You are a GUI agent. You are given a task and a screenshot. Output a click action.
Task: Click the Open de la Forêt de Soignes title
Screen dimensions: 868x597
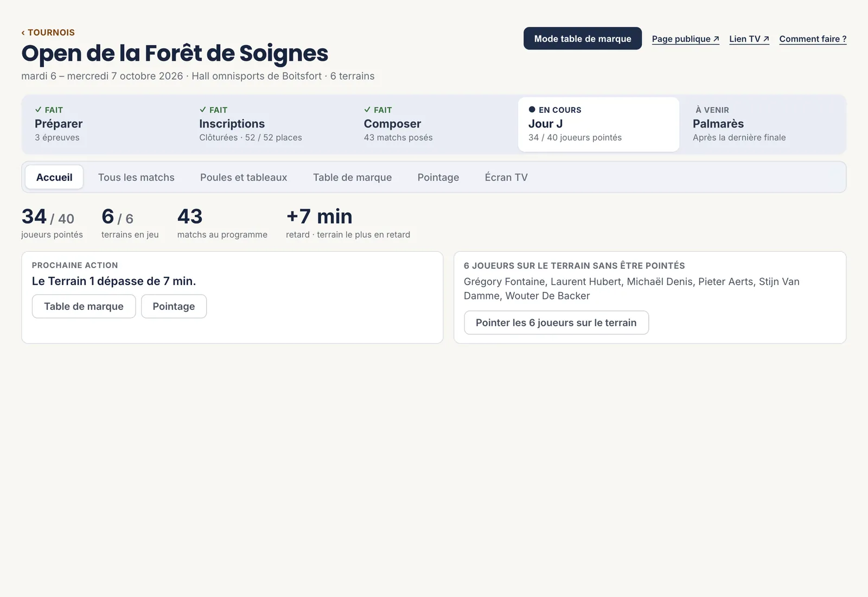tap(175, 53)
